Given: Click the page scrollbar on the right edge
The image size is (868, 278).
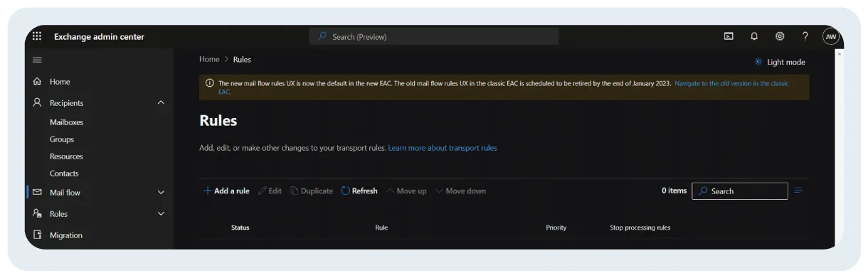Looking at the screenshot, I should (840, 148).
